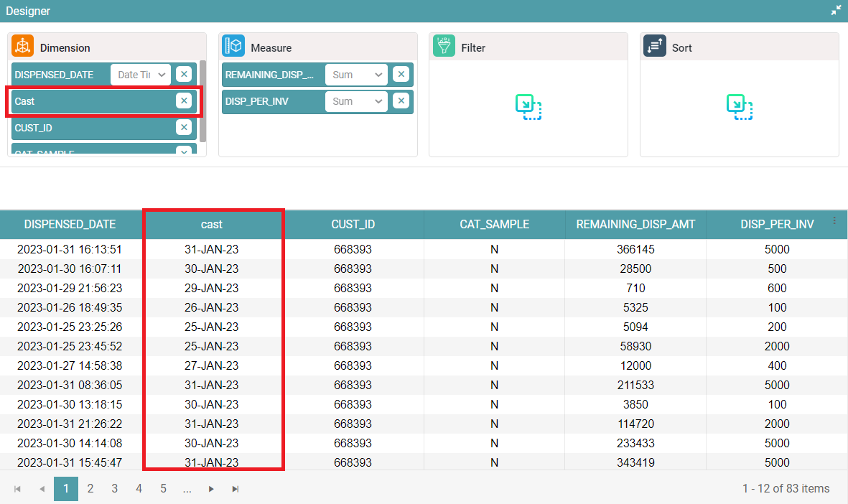Collapse the Designer panel

836,11
